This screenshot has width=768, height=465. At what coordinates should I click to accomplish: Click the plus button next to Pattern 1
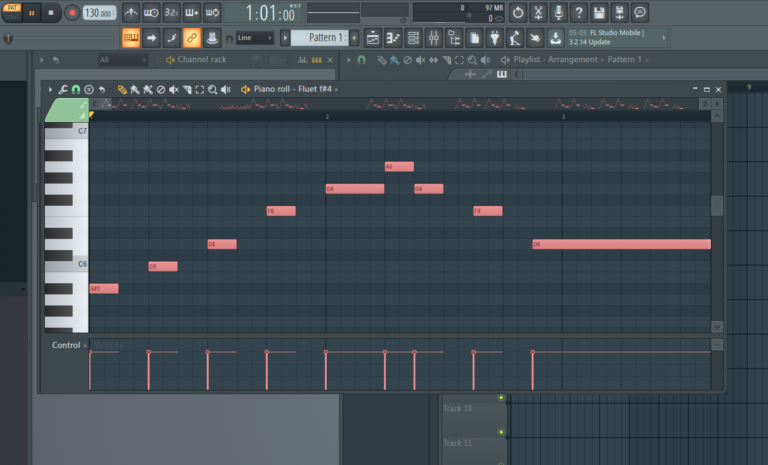pyautogui.click(x=354, y=38)
